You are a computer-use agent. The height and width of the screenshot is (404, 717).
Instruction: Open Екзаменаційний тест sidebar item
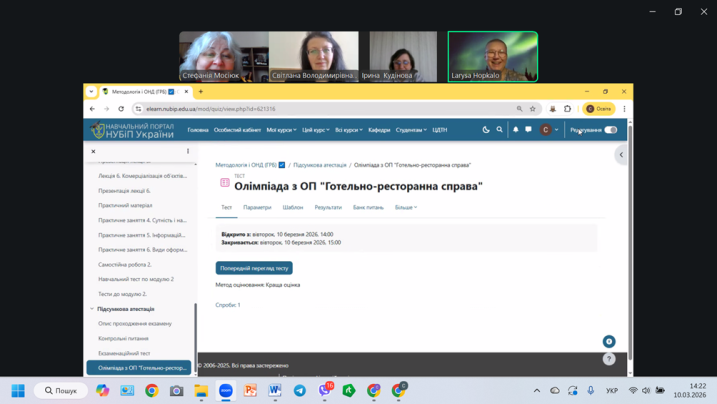[x=124, y=353]
